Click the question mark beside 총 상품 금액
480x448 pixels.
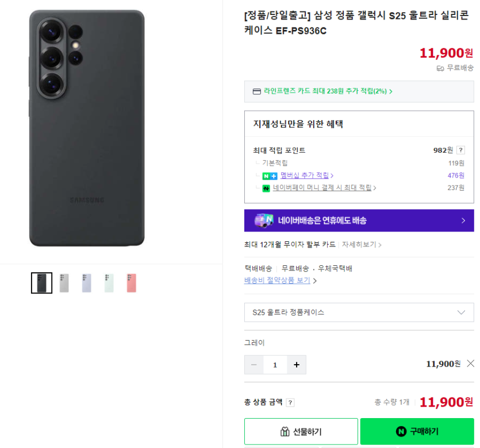coord(290,403)
